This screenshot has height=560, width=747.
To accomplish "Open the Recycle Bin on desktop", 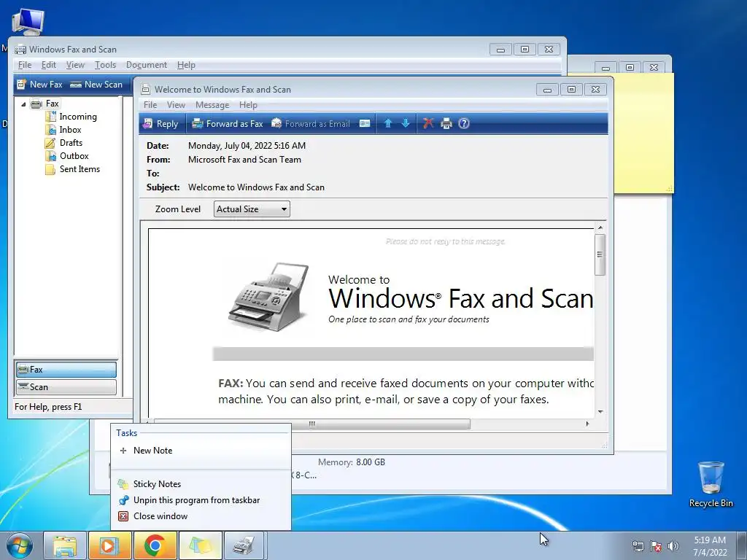I will [x=711, y=484].
